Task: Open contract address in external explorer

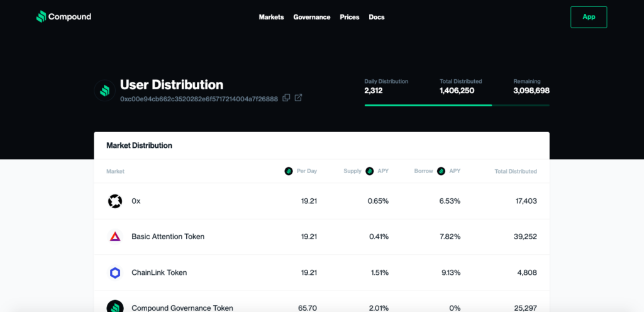Action: (299, 97)
